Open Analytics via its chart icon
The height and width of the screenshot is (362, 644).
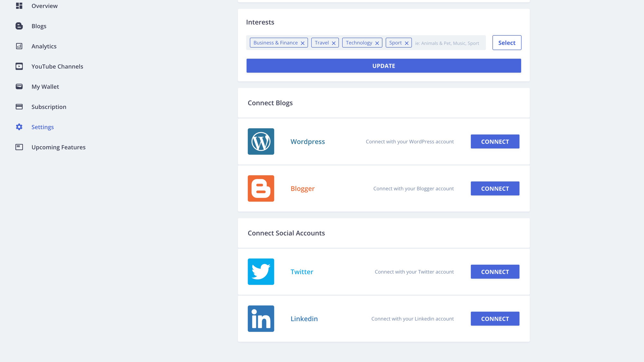point(19,46)
